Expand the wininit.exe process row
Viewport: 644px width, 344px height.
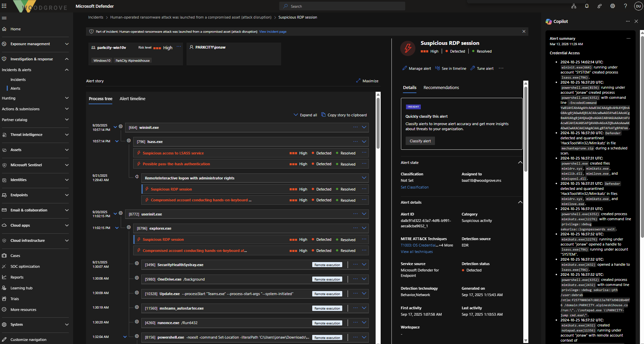tap(364, 127)
